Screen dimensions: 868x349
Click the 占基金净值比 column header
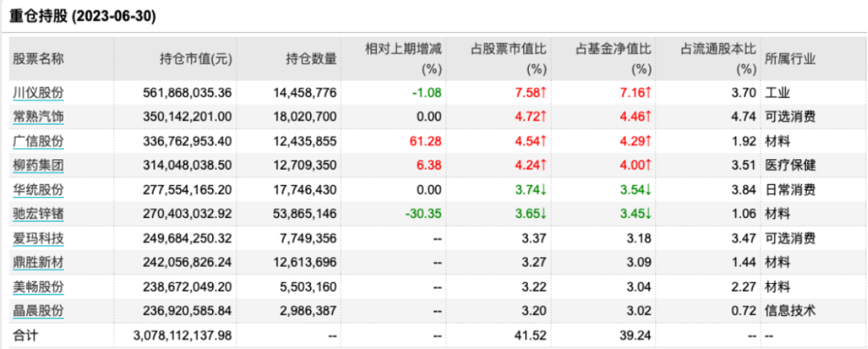click(613, 60)
